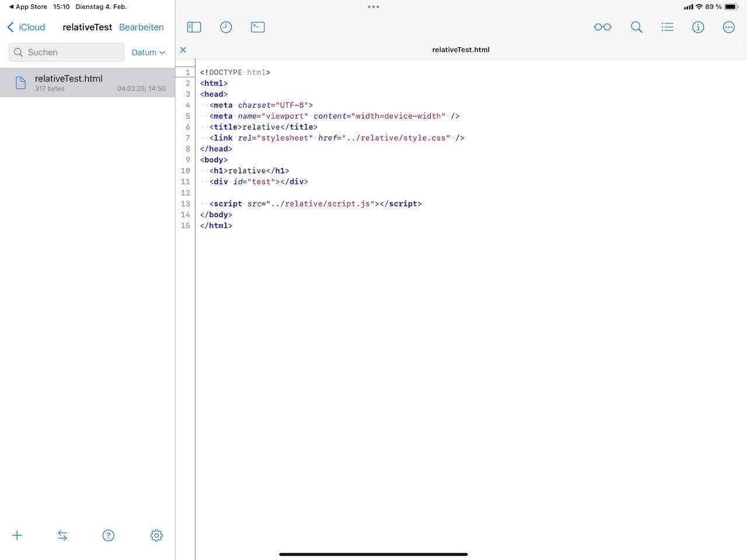Click the file document icon of relativeTest.html

pos(20,83)
